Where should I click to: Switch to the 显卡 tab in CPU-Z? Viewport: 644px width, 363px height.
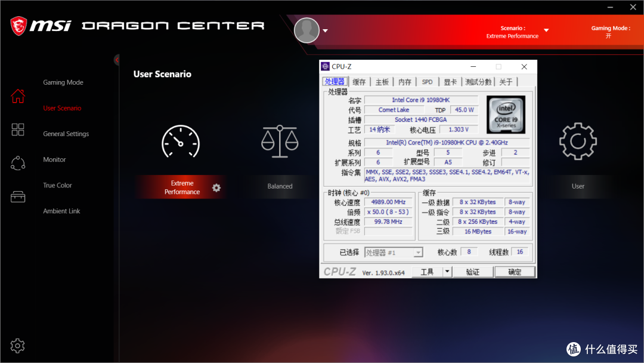click(450, 82)
